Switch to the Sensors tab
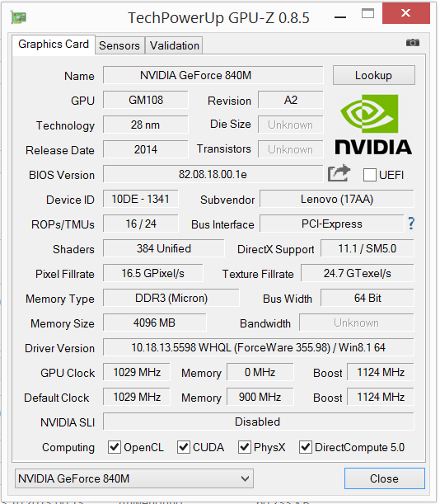The image size is (440, 504). click(x=119, y=45)
